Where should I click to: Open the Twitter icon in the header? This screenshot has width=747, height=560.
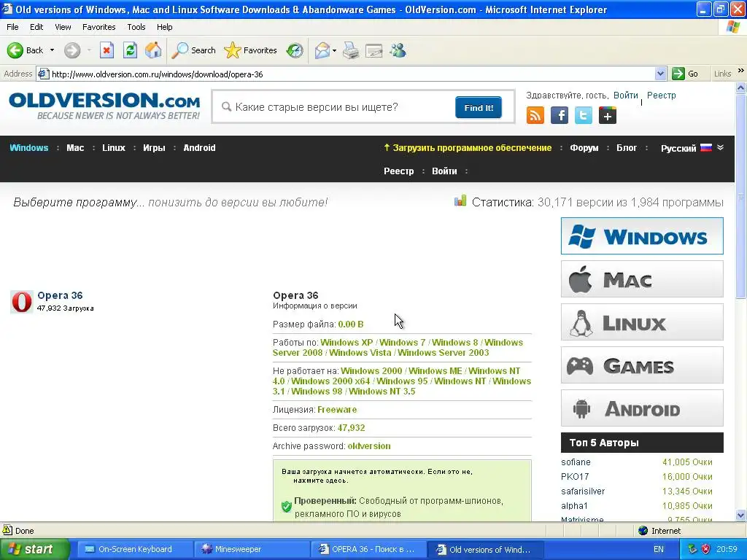(584, 116)
